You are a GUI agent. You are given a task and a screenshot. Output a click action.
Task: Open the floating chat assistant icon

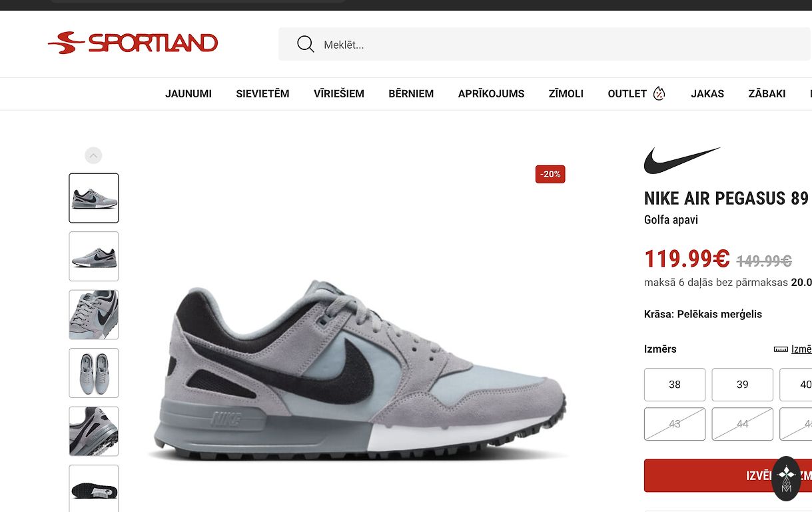(x=786, y=479)
